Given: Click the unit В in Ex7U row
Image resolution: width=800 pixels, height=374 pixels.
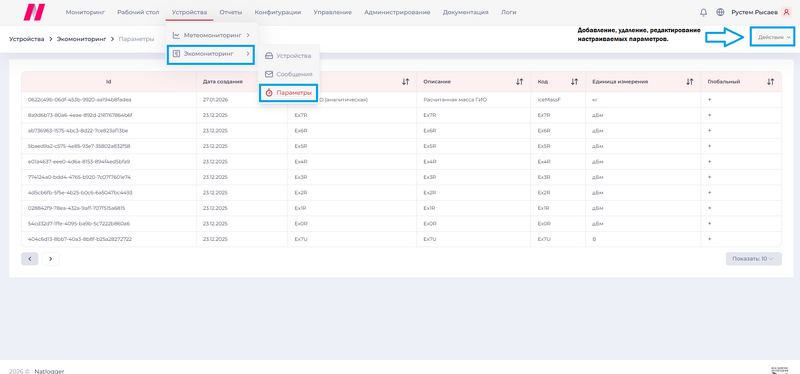Looking at the screenshot, I should click(594, 239).
